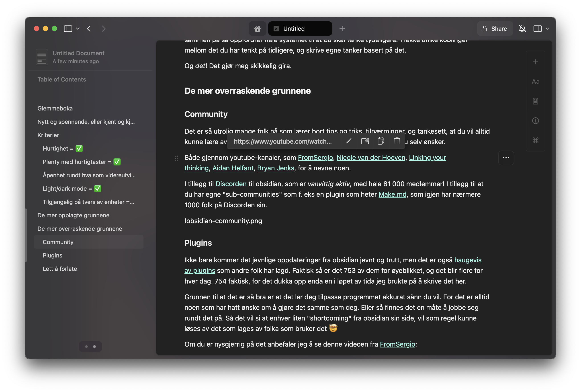This screenshot has width=581, height=392.
Task: Expand the right panel dropdown chevron
Action: pos(547,29)
